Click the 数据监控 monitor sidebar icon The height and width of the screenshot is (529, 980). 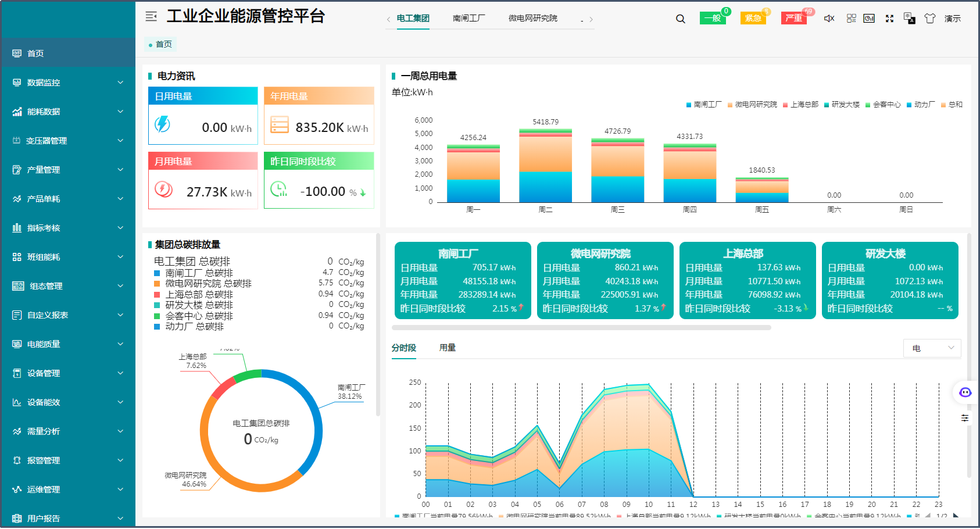click(x=17, y=83)
